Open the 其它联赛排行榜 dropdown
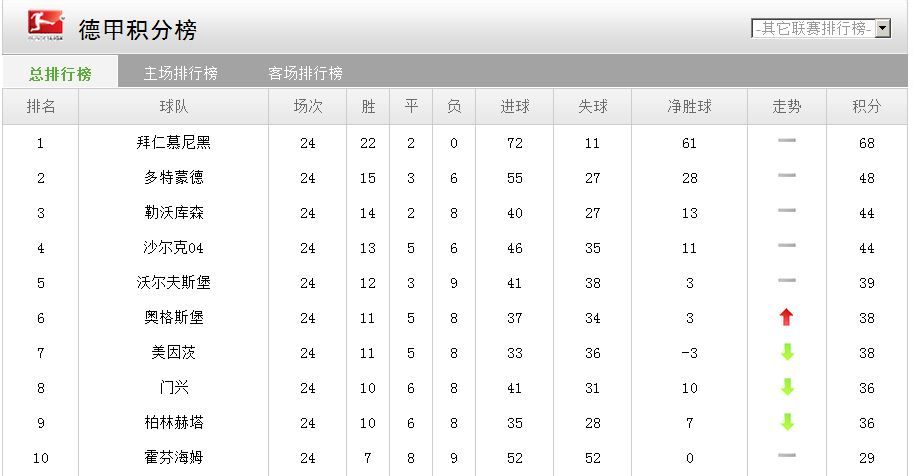 pos(812,29)
